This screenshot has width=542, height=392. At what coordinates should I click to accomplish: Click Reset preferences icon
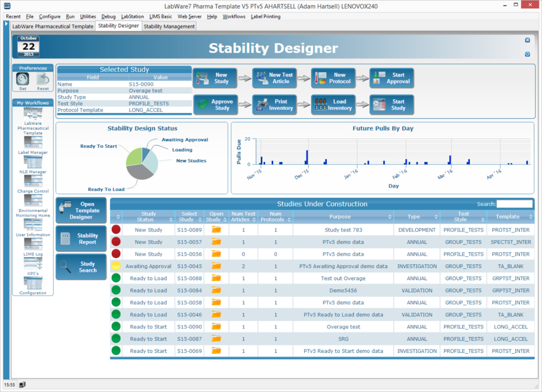pos(43,79)
